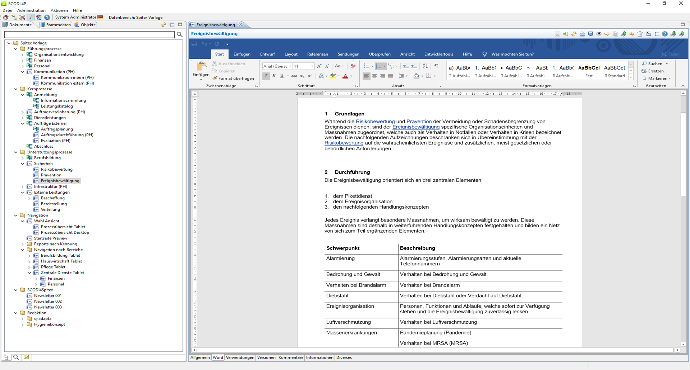Click the globe icon in main toolbar
This screenshot has width=690, height=370.
[47, 17]
